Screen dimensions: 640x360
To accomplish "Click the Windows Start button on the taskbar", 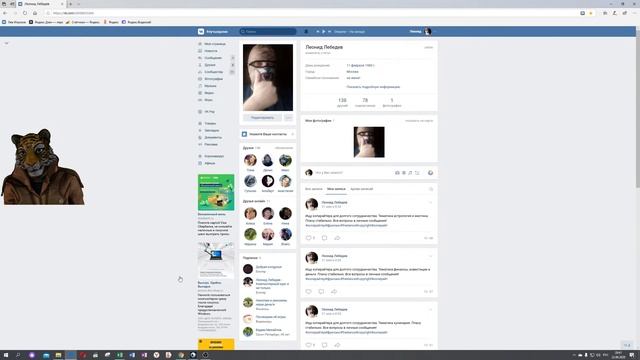I will pos(6,355).
